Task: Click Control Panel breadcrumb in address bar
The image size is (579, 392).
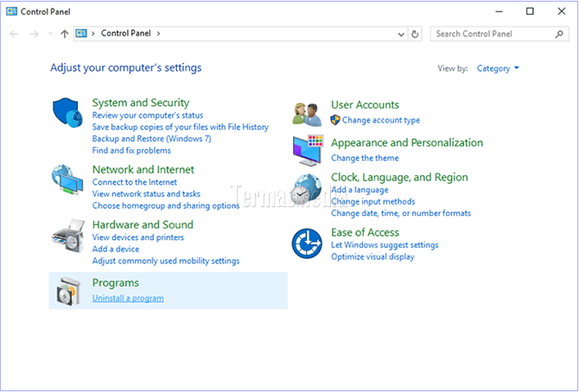Action: coord(126,33)
